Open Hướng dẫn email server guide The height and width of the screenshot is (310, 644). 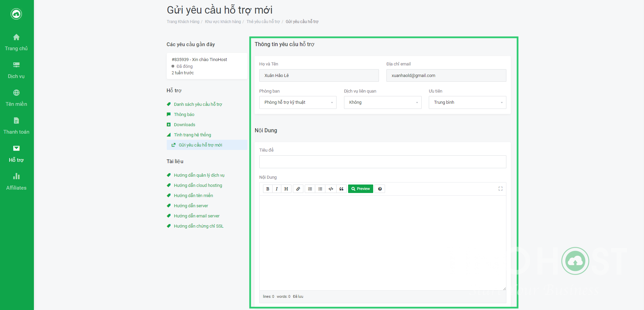click(x=197, y=216)
